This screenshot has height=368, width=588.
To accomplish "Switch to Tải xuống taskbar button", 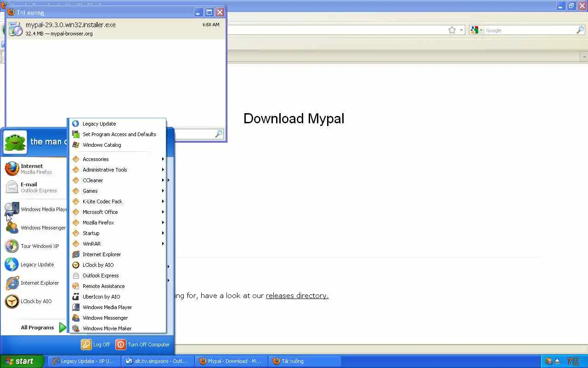I will (x=305, y=361).
